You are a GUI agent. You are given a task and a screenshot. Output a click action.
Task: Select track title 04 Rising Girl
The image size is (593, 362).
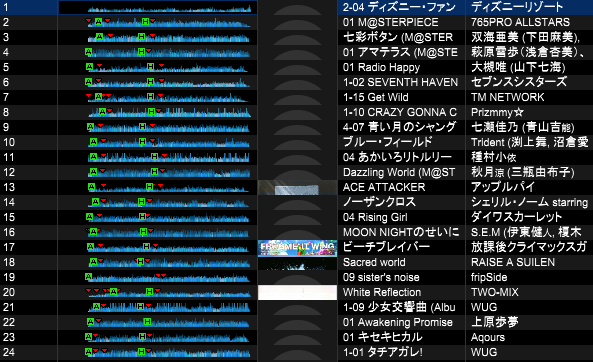pyautogui.click(x=375, y=217)
